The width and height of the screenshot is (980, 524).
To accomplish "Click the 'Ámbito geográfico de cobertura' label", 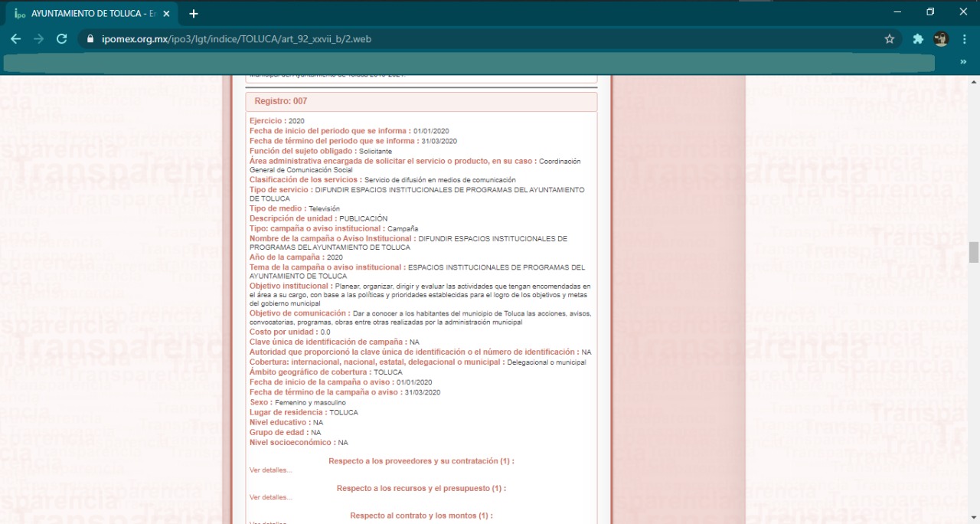I will pyautogui.click(x=311, y=372).
